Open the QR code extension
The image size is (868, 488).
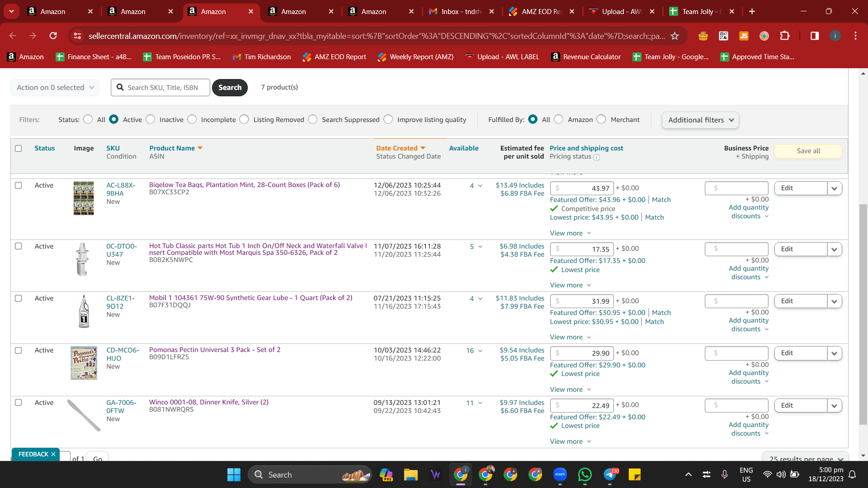(x=723, y=36)
